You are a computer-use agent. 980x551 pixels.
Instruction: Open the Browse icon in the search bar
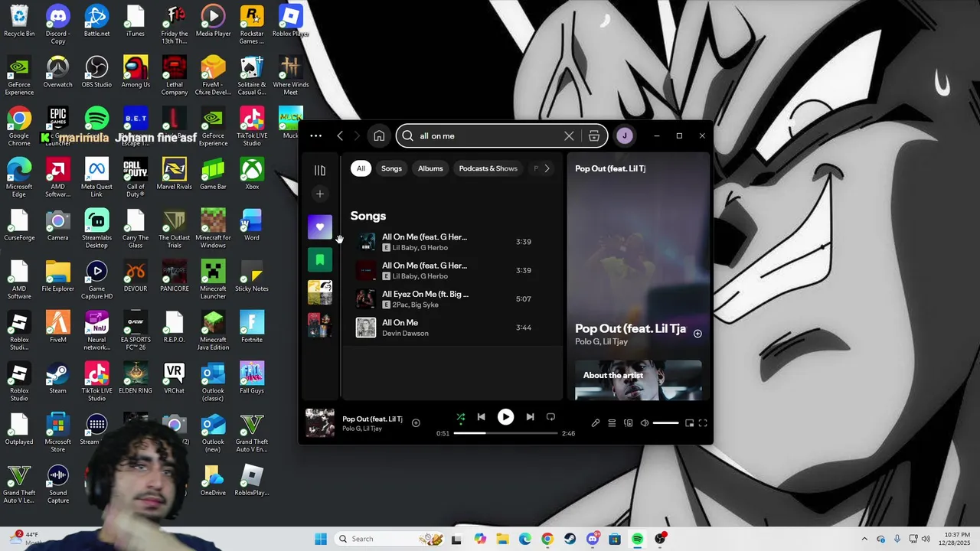pyautogui.click(x=594, y=136)
